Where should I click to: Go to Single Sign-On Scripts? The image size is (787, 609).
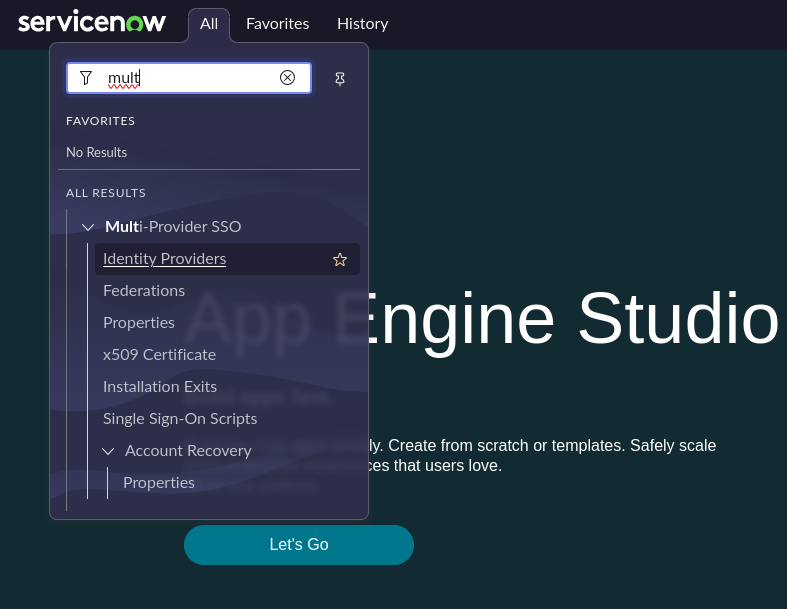tap(180, 419)
